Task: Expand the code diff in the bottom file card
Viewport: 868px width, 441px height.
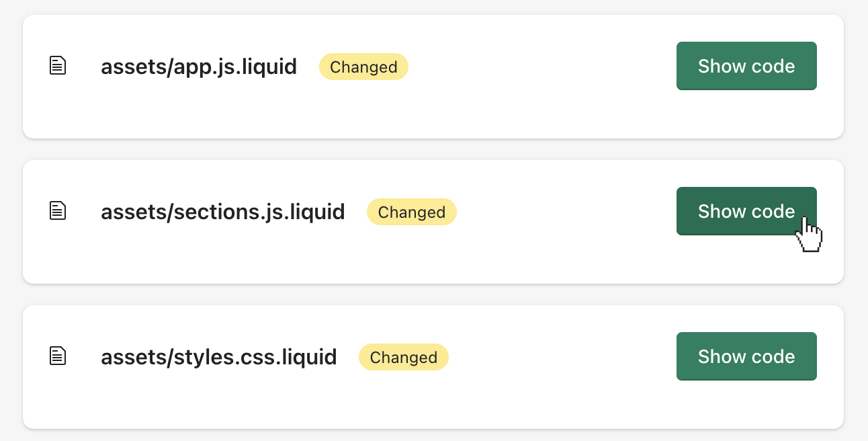Action: coord(746,356)
